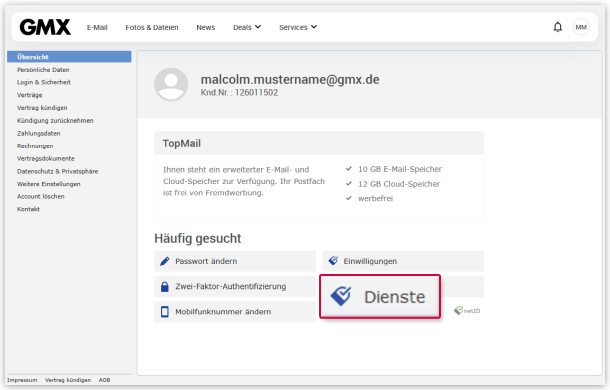Open the MM account avatar

[581, 27]
